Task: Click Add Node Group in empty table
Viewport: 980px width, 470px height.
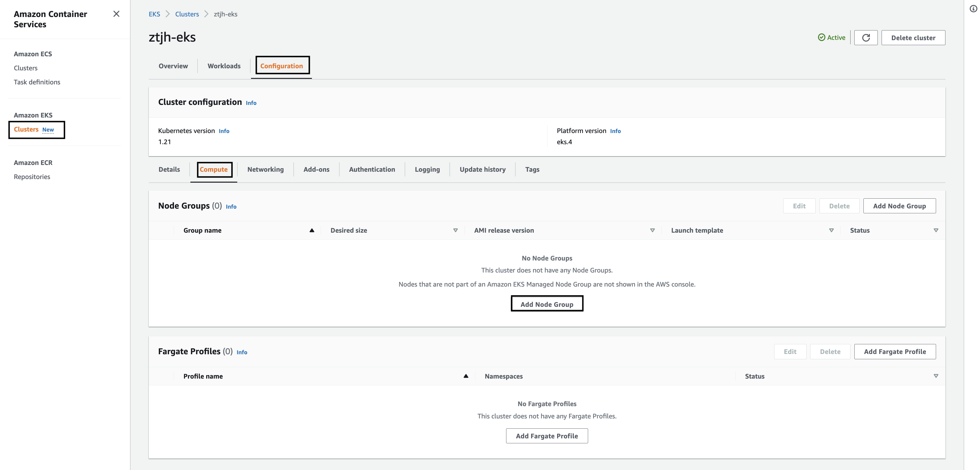Action: pos(547,304)
